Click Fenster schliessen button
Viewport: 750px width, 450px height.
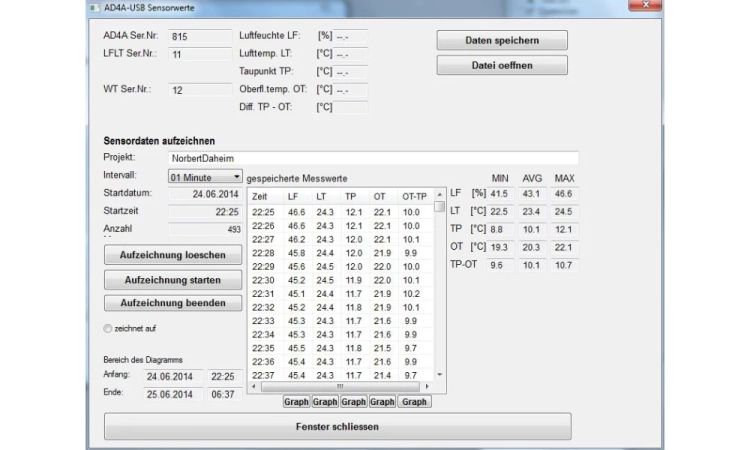pyautogui.click(x=338, y=427)
